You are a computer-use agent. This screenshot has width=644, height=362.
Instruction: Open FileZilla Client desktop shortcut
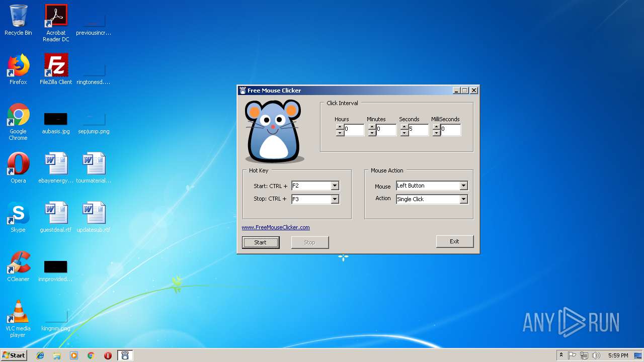pos(56,69)
